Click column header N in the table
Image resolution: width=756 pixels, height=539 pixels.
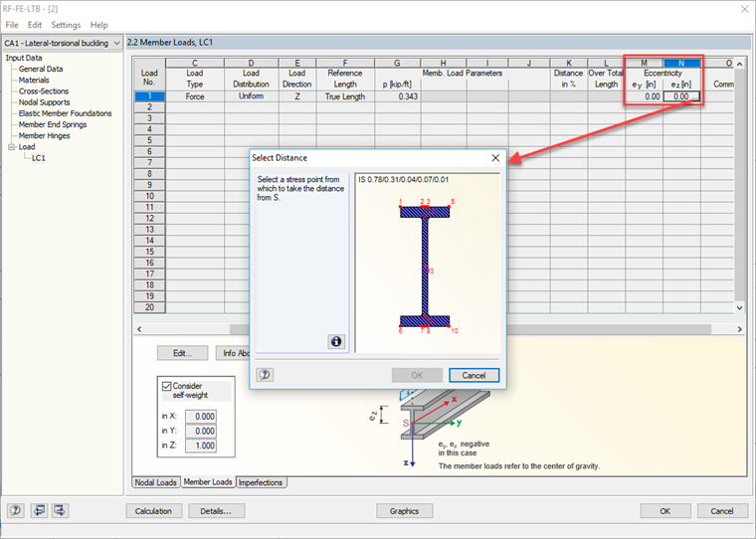coord(681,64)
